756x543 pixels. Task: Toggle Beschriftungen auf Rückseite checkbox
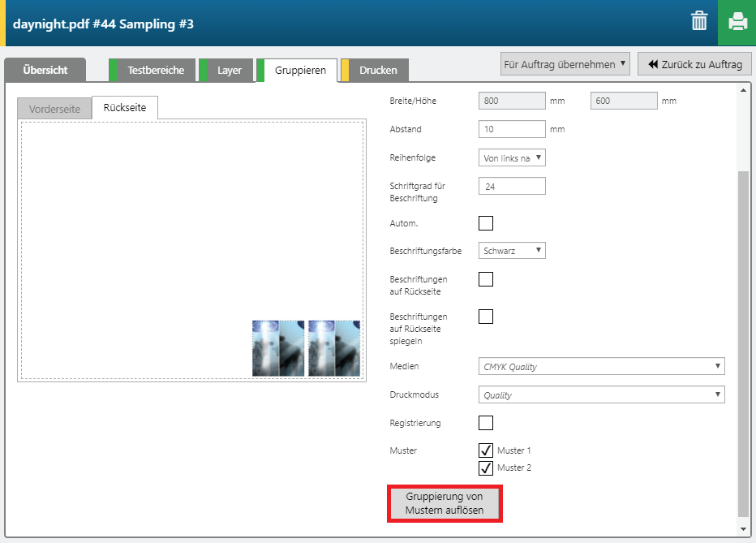pos(486,279)
